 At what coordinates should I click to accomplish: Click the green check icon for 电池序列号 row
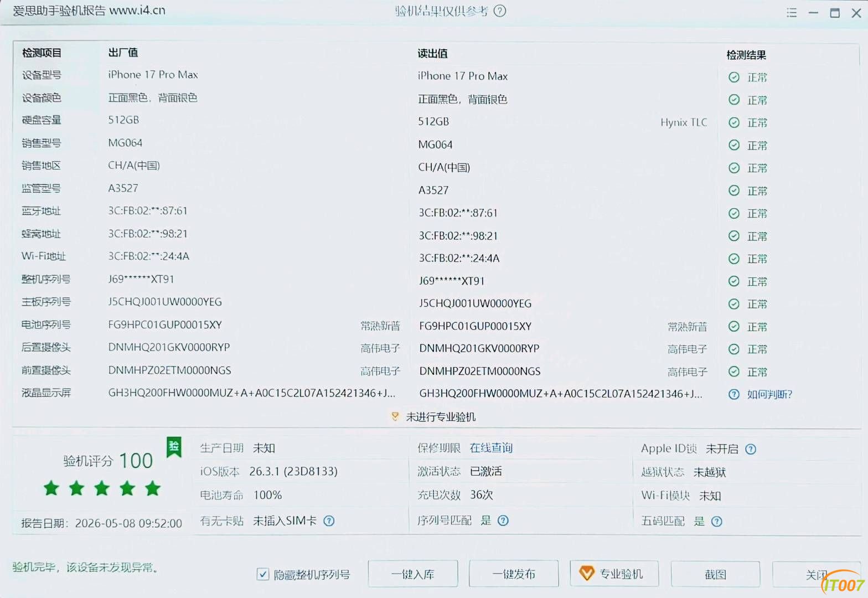(734, 327)
